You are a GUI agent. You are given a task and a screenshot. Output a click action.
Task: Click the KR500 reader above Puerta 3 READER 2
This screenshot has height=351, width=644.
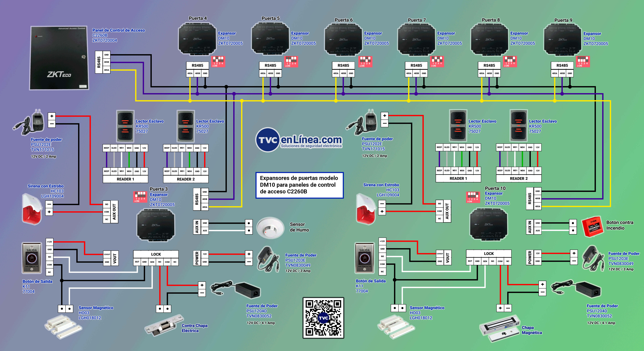coord(186,126)
